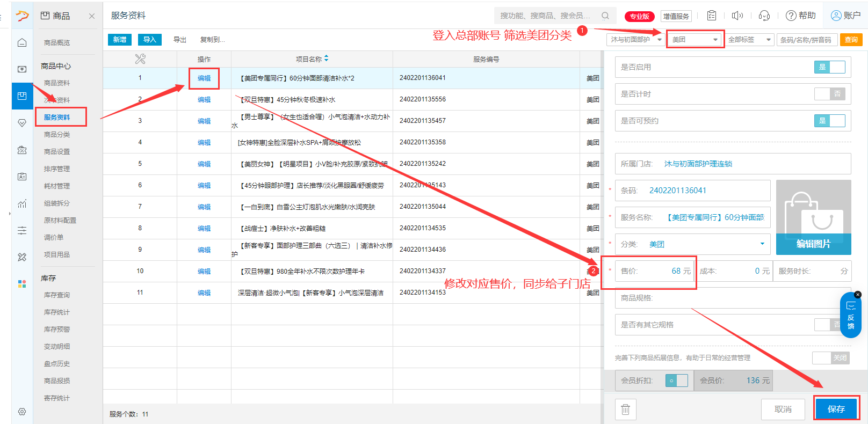This screenshot has width=868, height=424.
Task: Click the 新增 button
Action: coord(120,40)
